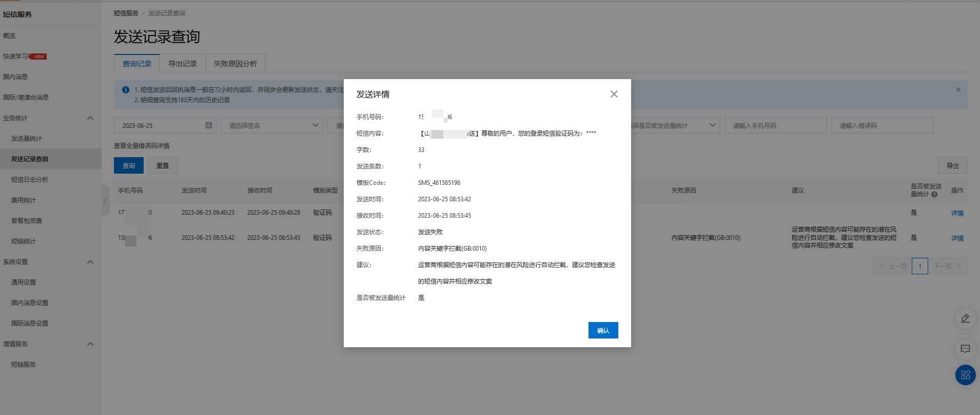980x415 pixels.
Task: Click the help icon beside 是否被发送量统计
Action: coord(934,195)
